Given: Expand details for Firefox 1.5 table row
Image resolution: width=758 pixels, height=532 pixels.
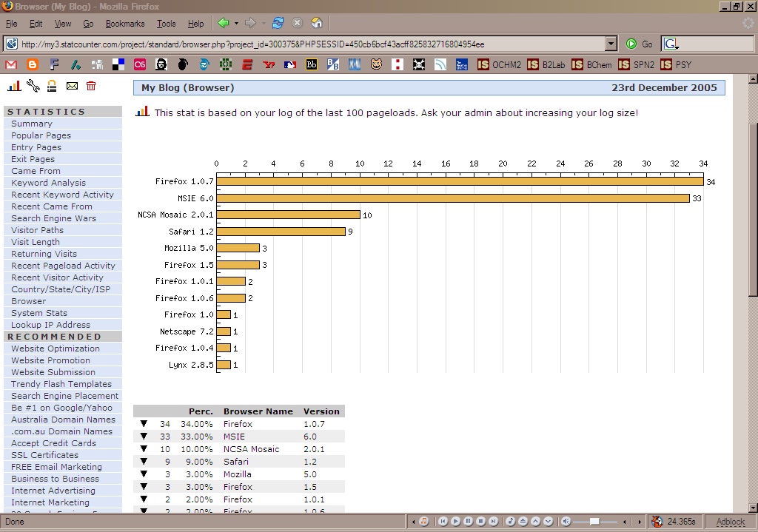Looking at the screenshot, I should point(144,487).
